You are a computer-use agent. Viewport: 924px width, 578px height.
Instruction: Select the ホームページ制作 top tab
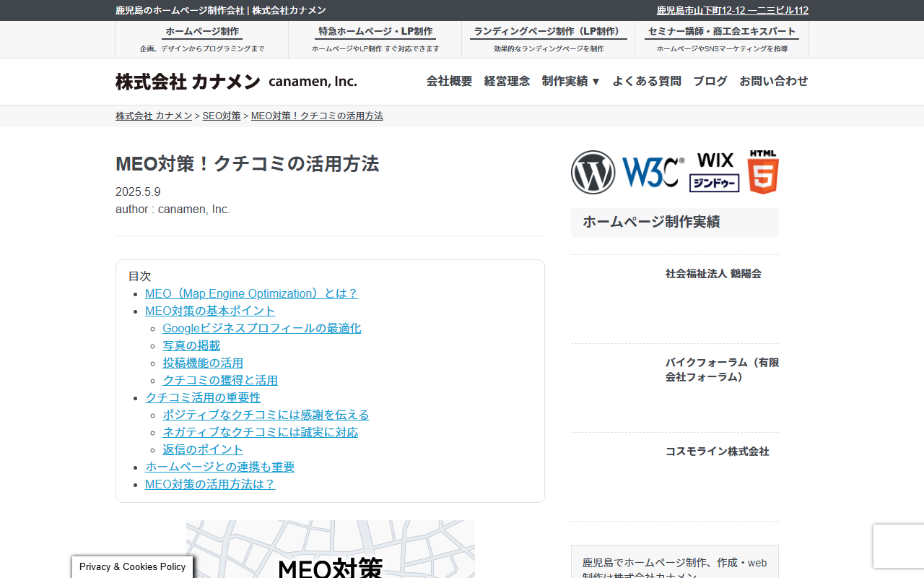coord(202,39)
